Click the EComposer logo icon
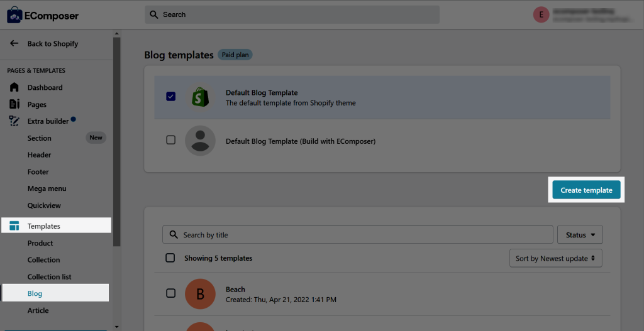 coord(14,15)
